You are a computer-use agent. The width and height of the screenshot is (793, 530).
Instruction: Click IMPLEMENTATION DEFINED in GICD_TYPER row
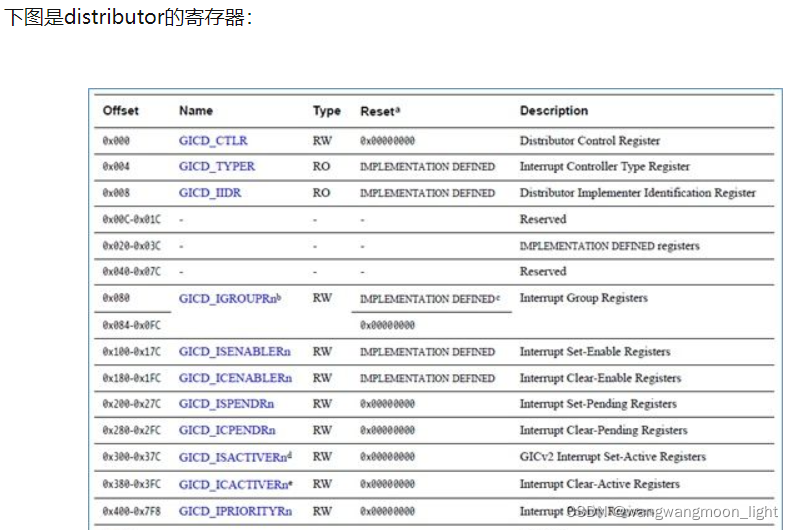point(427,166)
